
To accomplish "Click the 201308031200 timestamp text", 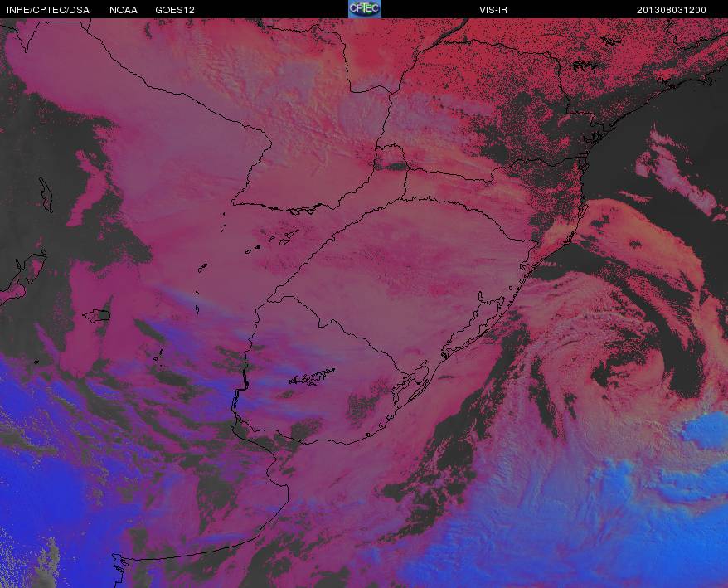I will [x=672, y=10].
